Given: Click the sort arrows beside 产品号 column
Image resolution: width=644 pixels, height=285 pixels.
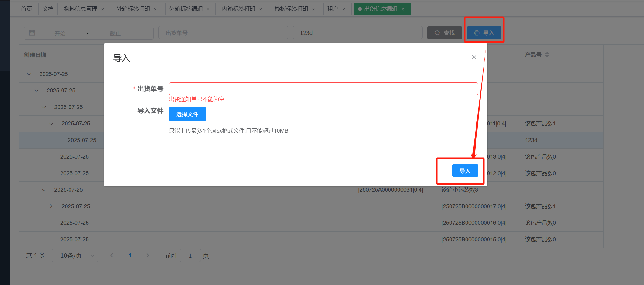Looking at the screenshot, I should [x=547, y=55].
